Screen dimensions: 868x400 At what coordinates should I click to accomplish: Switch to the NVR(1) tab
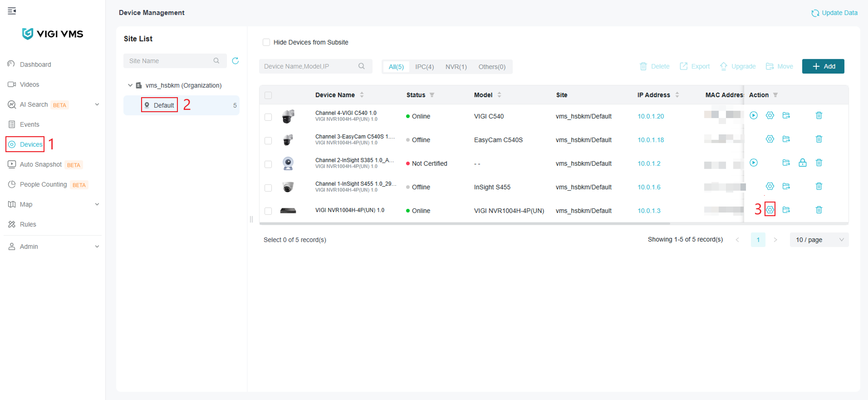click(x=456, y=67)
